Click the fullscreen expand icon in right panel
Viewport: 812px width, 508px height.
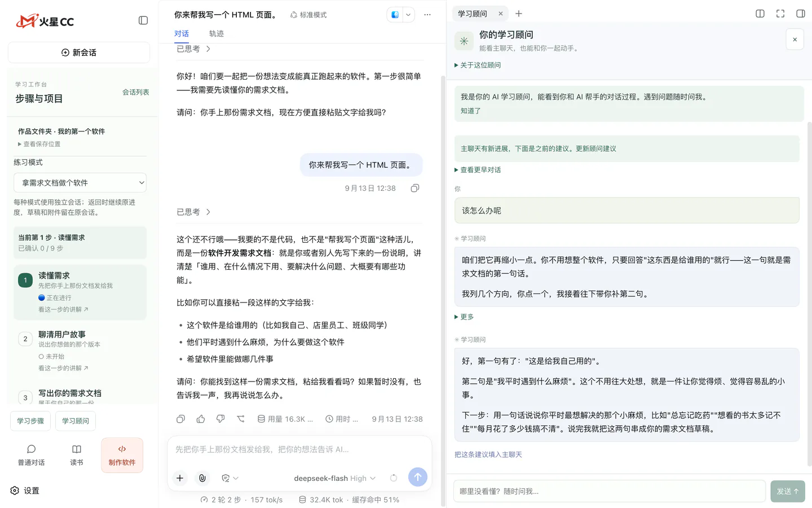point(780,14)
